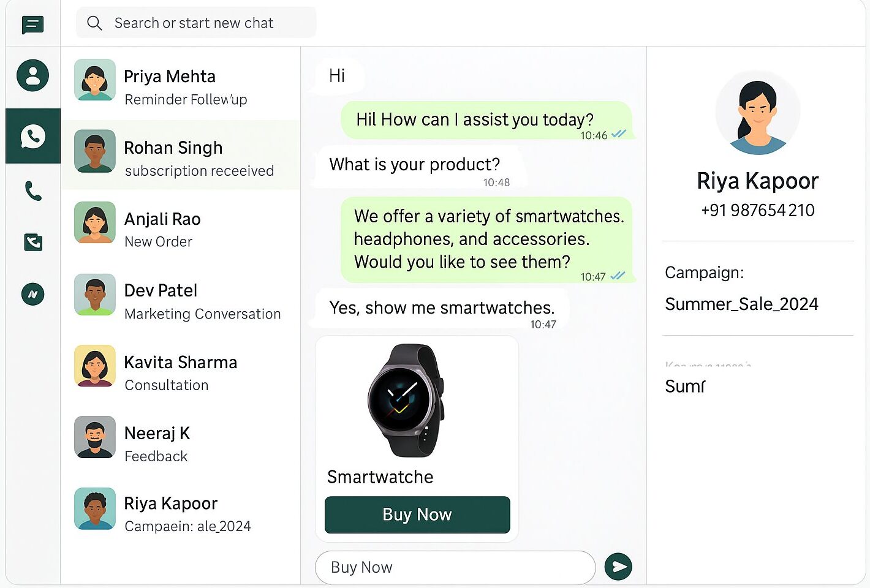Open the contacts profile icon in sidebar
870x588 pixels.
click(x=33, y=76)
